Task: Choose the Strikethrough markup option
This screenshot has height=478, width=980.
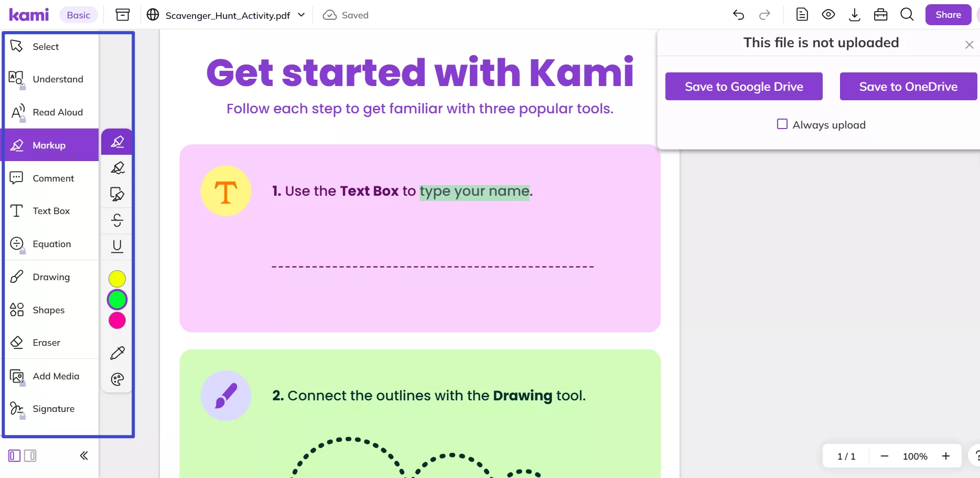Action: (x=117, y=220)
